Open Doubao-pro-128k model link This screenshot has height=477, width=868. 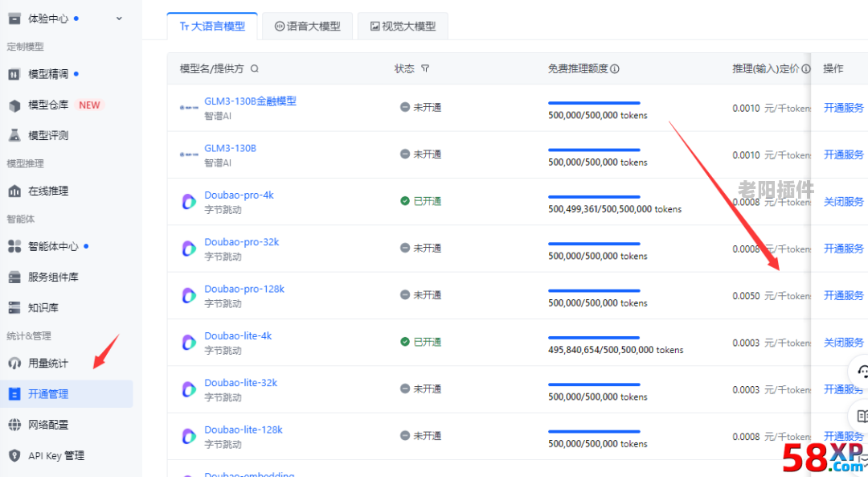coord(244,289)
